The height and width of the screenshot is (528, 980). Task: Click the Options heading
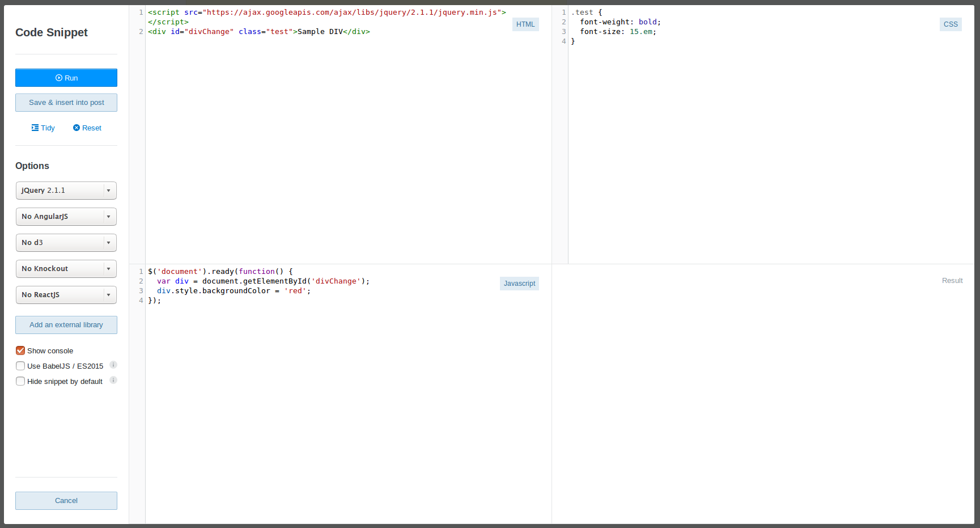click(32, 166)
